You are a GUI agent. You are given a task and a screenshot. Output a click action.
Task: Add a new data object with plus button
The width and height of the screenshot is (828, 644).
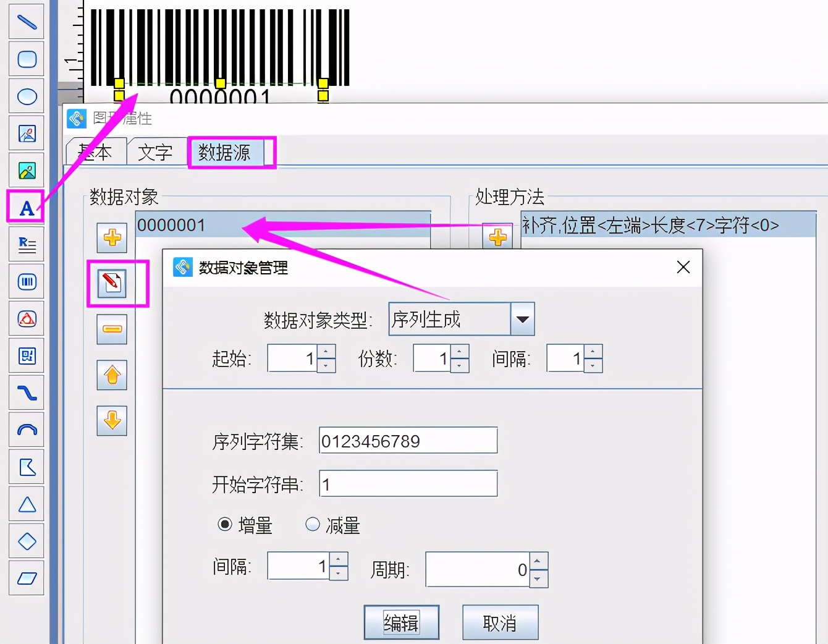(112, 238)
